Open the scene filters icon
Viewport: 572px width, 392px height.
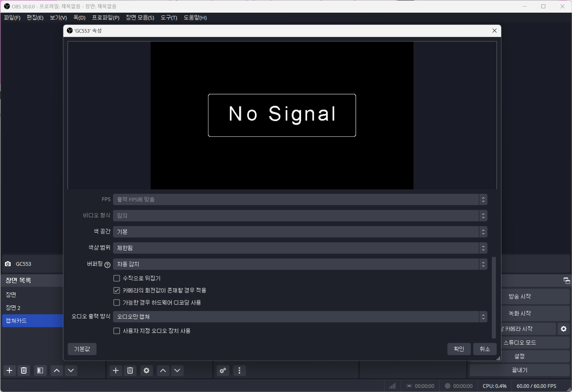point(40,370)
